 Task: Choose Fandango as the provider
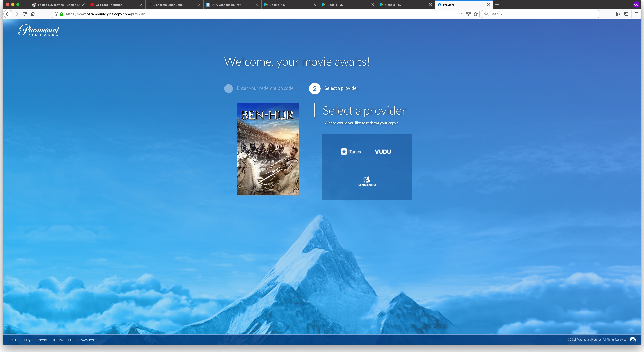367,181
